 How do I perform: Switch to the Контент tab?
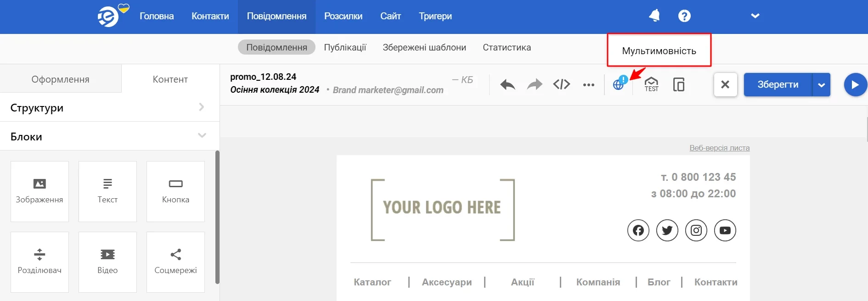click(x=170, y=79)
